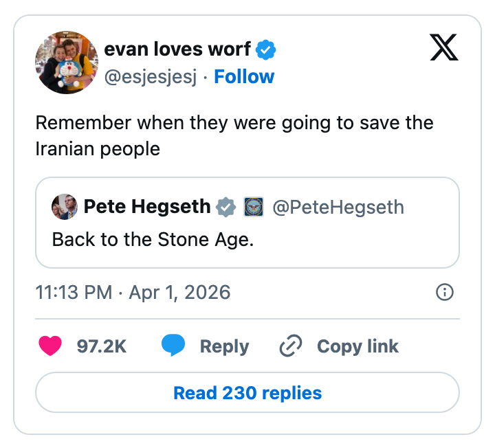Click the Copy link text
The image size is (495, 448).
pyautogui.click(x=357, y=346)
